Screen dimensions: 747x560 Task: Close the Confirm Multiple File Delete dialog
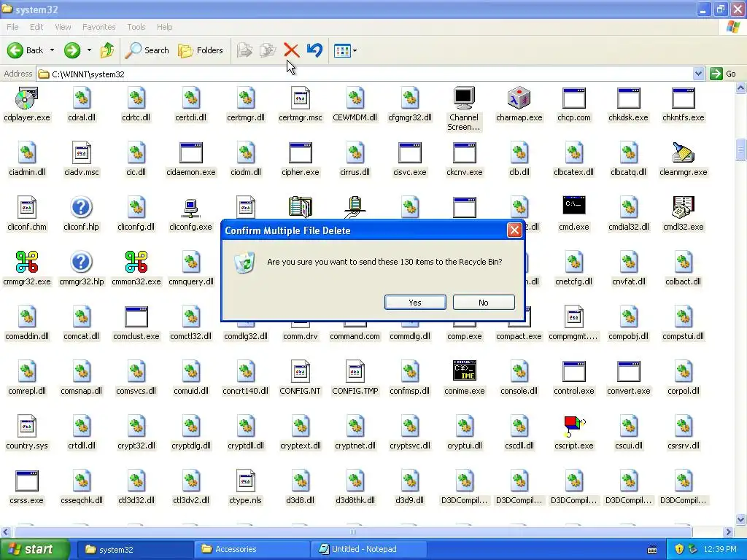click(514, 230)
